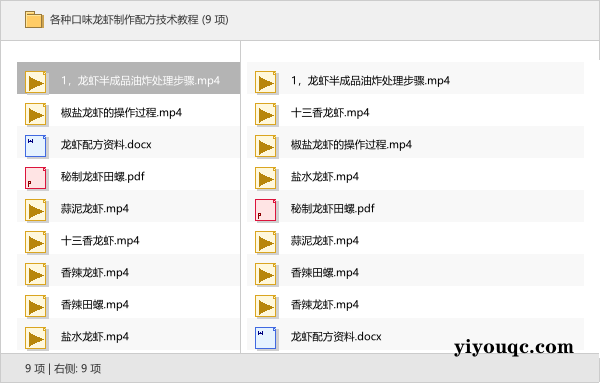This screenshot has width=600, height=383.
Task: Select file name 椒盐龙虾的操作过程.mp4 in right list
Action: (351, 145)
